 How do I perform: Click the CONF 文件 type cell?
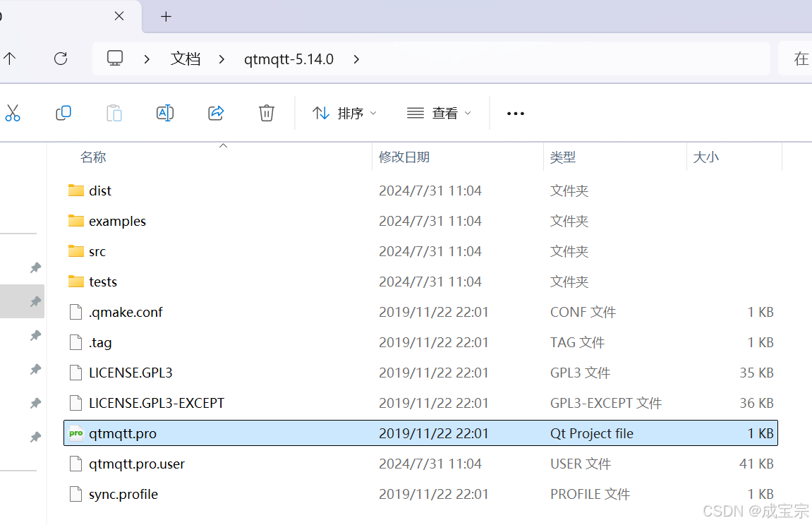tap(583, 312)
